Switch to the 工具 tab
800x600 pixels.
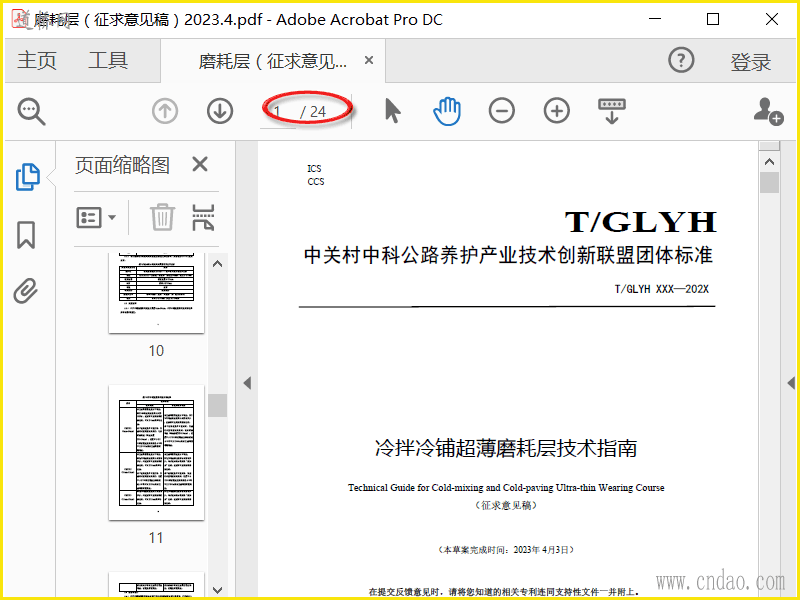point(108,60)
